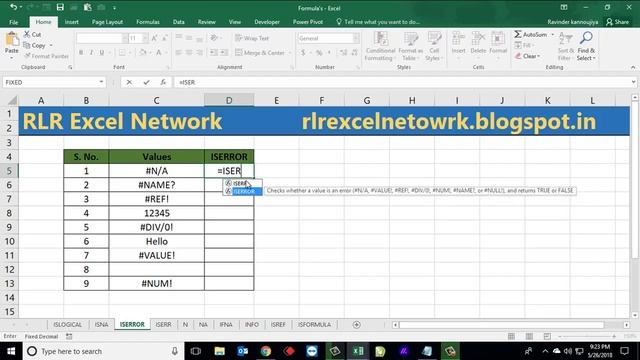
Task: Click the Share button
Action: 618,22
